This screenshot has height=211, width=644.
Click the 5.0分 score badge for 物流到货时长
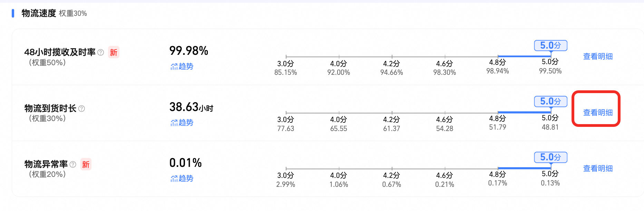tap(550, 101)
